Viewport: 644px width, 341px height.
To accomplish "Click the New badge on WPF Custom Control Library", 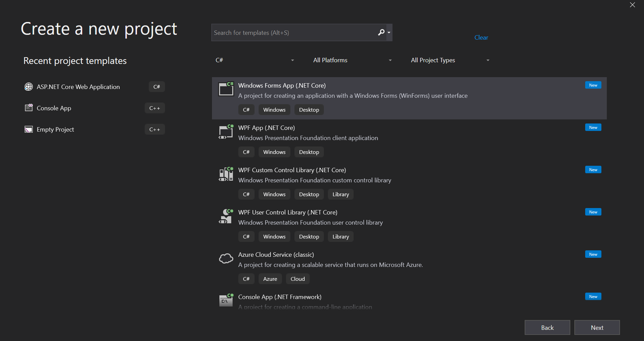I will [593, 170].
